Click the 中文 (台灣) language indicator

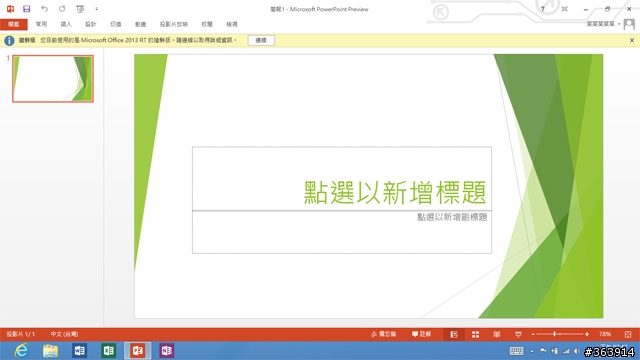tap(64, 334)
